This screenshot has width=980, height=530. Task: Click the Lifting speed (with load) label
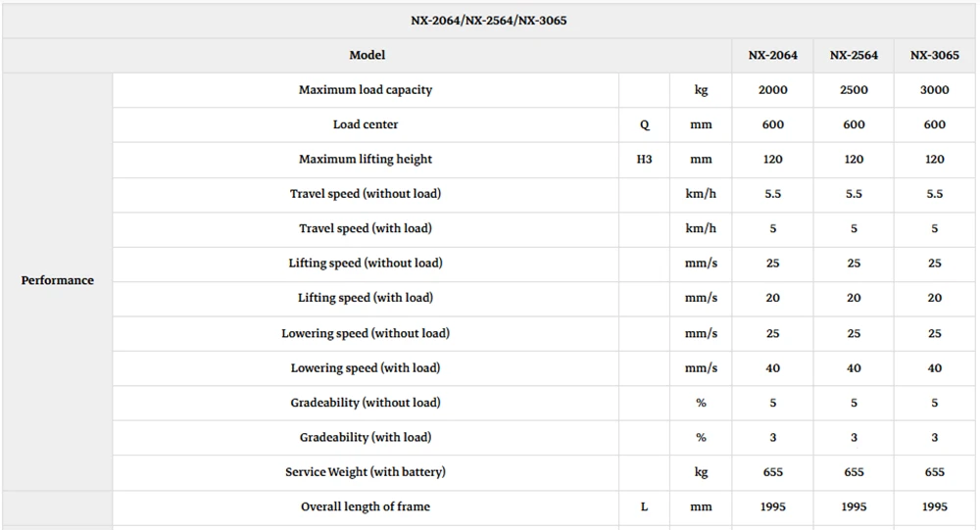(366, 298)
